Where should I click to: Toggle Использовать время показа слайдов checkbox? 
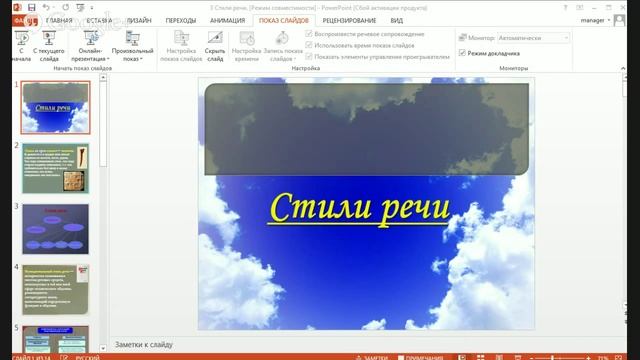tap(309, 45)
